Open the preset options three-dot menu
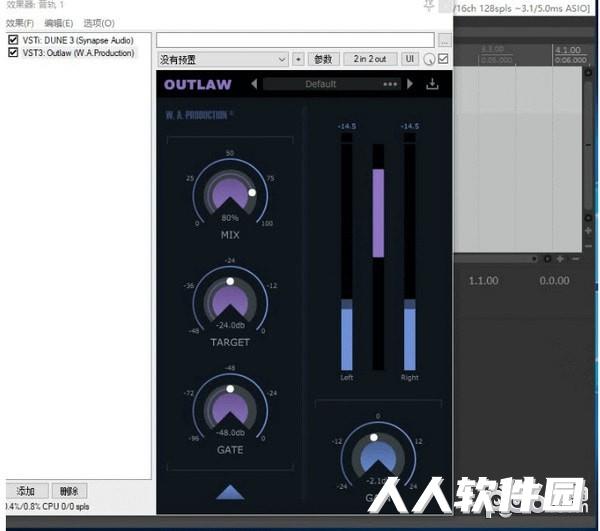This screenshot has height=531, width=600. (390, 84)
